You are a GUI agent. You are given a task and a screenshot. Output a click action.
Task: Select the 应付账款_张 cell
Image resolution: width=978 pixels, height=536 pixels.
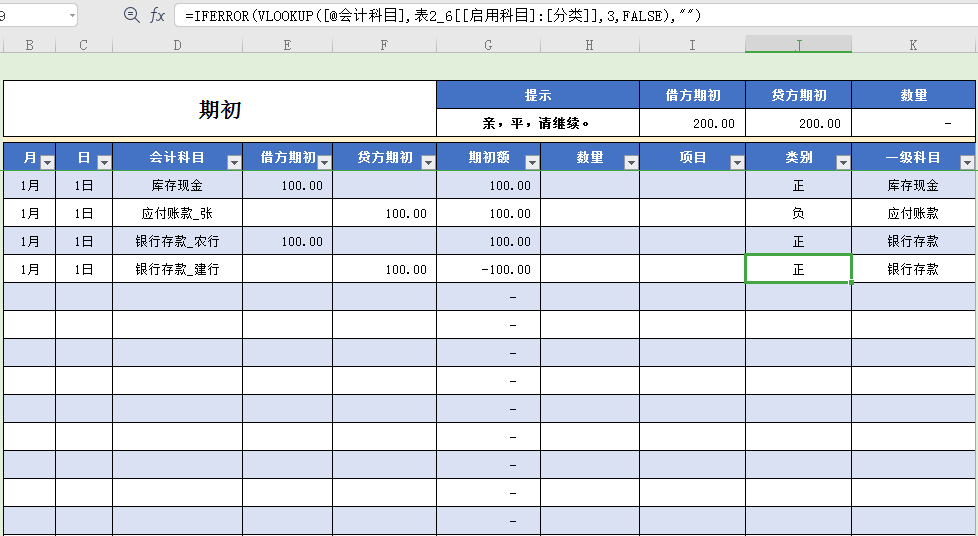[178, 213]
